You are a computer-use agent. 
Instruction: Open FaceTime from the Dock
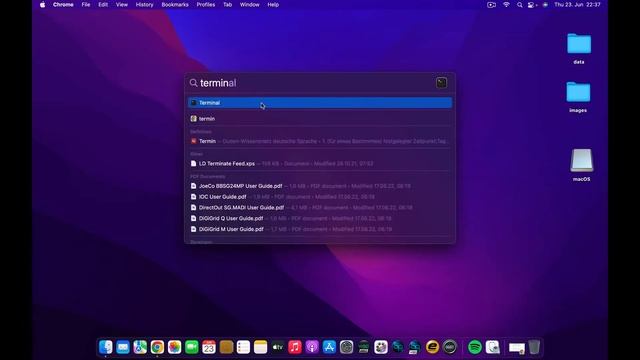tap(191, 347)
